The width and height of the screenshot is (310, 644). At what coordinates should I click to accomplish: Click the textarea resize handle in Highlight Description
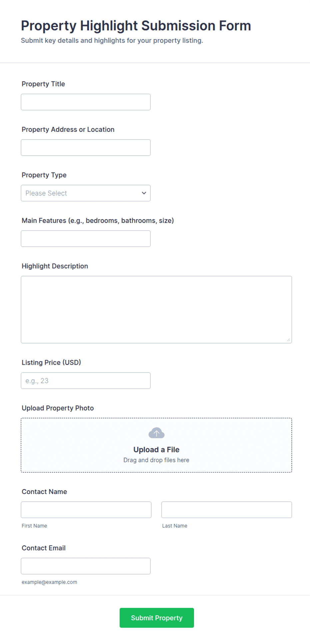[x=288, y=340]
